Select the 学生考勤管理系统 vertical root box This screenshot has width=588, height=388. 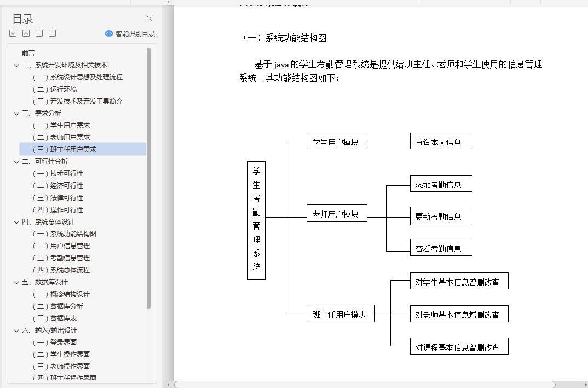[x=257, y=221]
